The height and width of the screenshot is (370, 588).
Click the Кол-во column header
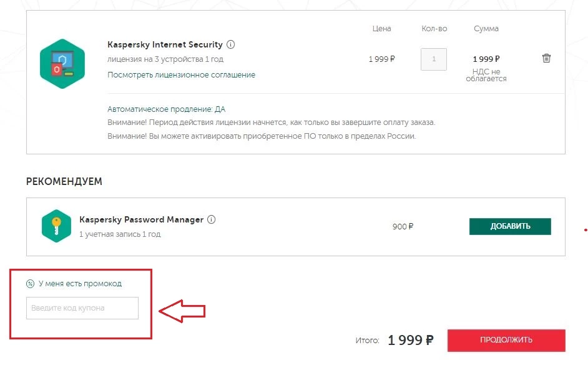point(434,29)
